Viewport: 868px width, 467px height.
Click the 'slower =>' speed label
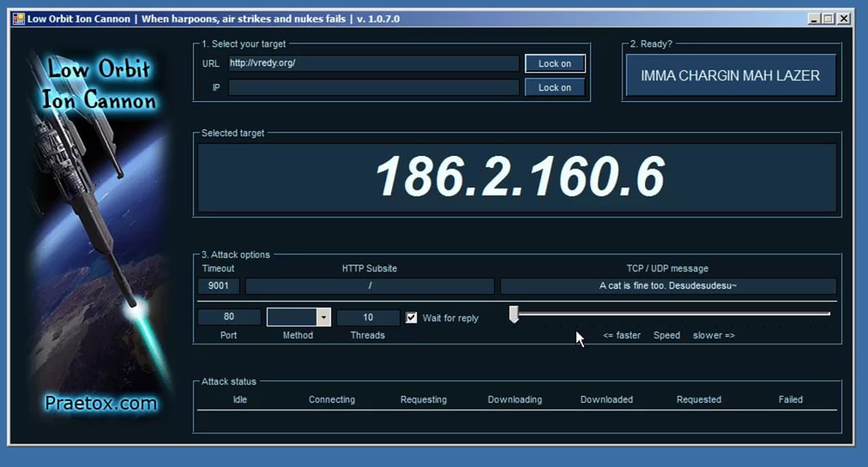click(x=714, y=335)
